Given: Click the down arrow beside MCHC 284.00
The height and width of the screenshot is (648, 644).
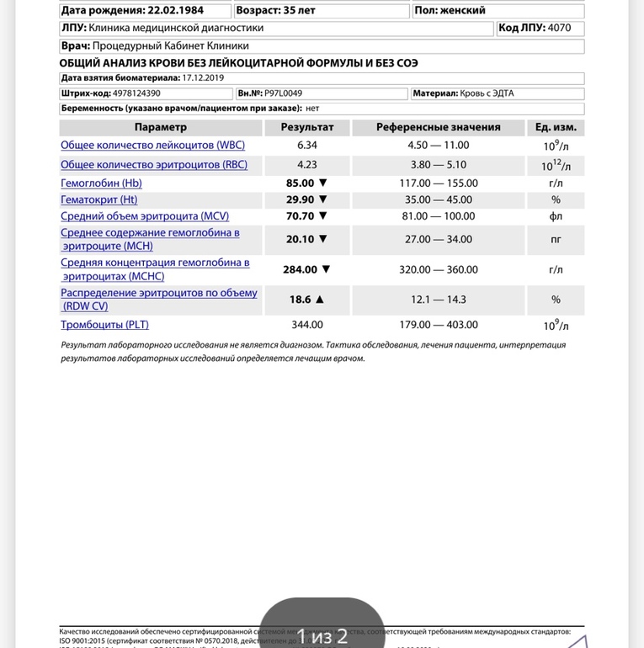Looking at the screenshot, I should [x=327, y=270].
